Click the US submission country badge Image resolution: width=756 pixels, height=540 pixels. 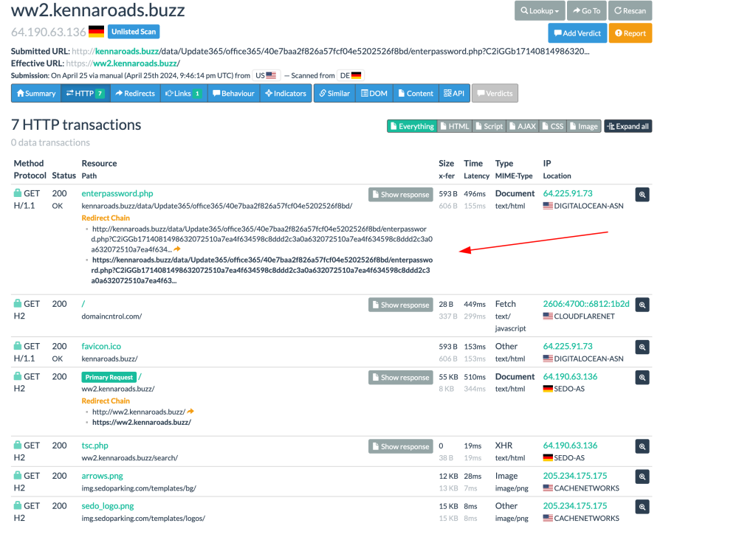click(x=266, y=76)
